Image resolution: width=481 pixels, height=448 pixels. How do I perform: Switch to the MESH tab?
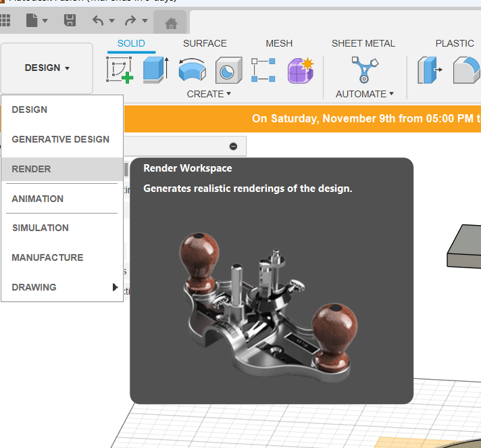click(279, 43)
